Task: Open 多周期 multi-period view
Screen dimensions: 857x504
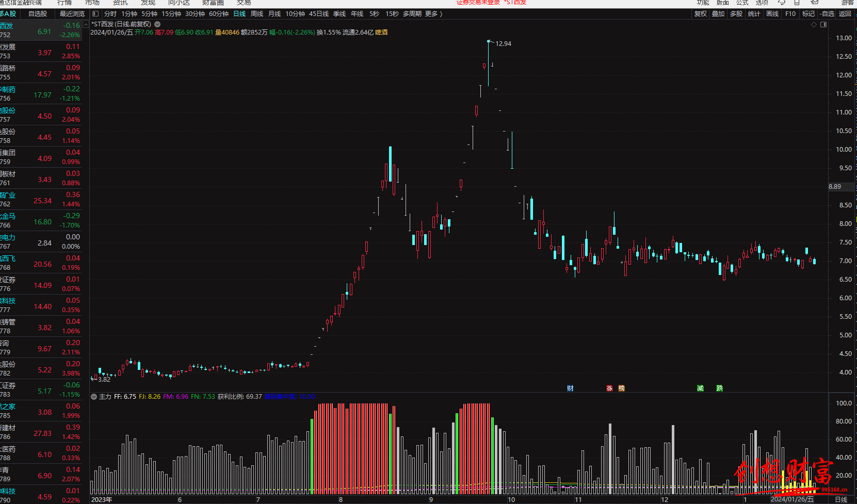Action: (x=412, y=14)
